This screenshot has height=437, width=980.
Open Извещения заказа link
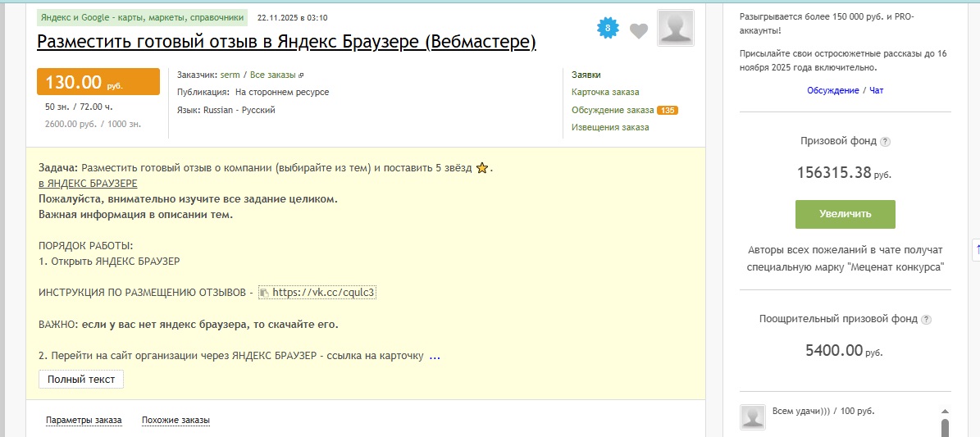610,127
